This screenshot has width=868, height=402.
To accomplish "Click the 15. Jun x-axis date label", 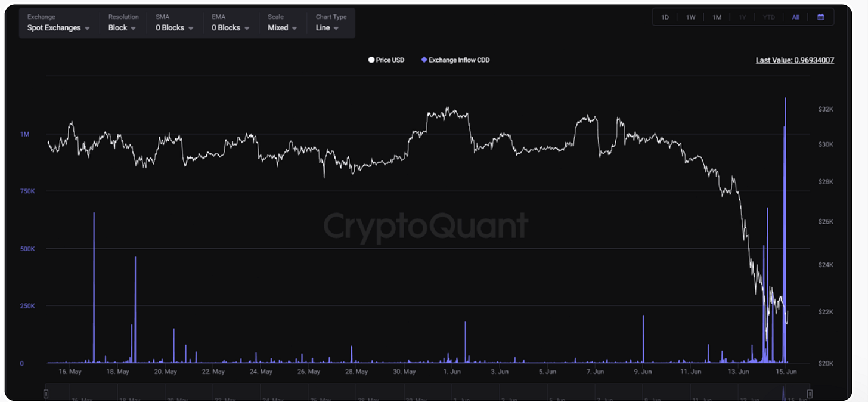I will pos(785,372).
